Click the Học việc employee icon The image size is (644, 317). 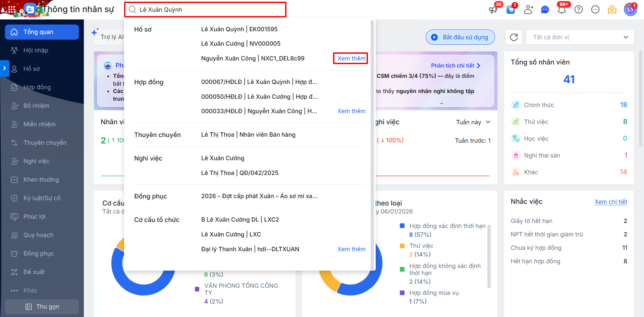(516, 139)
